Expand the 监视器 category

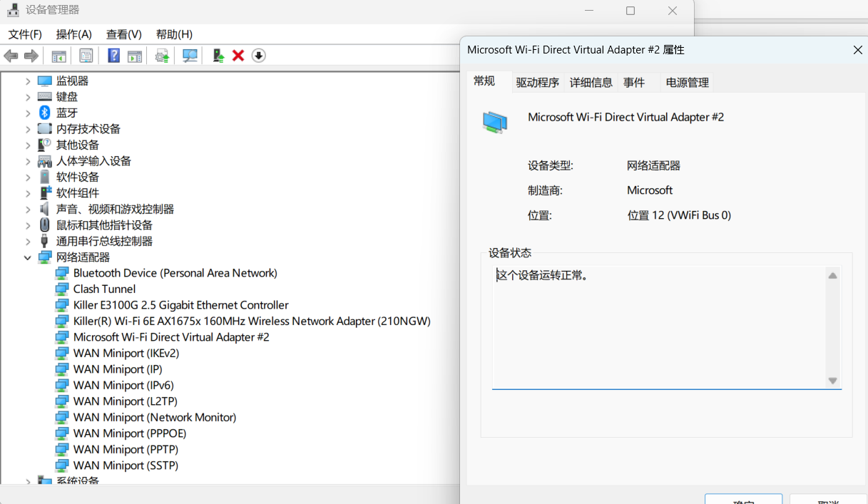(28, 81)
